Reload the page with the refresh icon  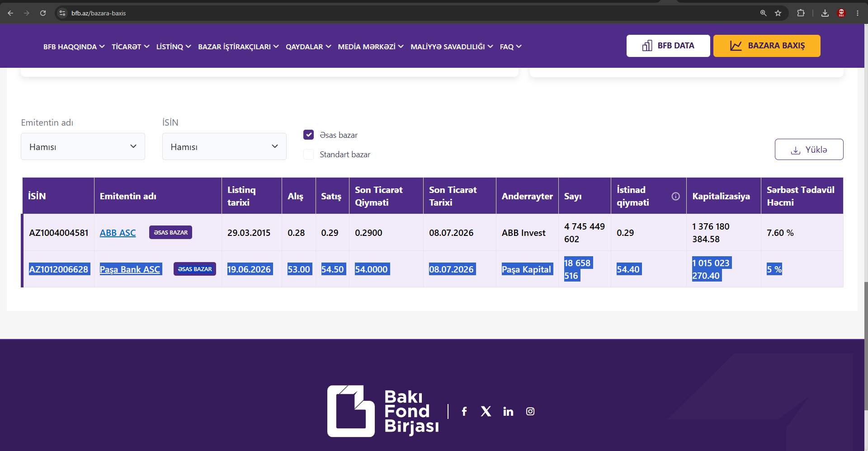(x=43, y=13)
